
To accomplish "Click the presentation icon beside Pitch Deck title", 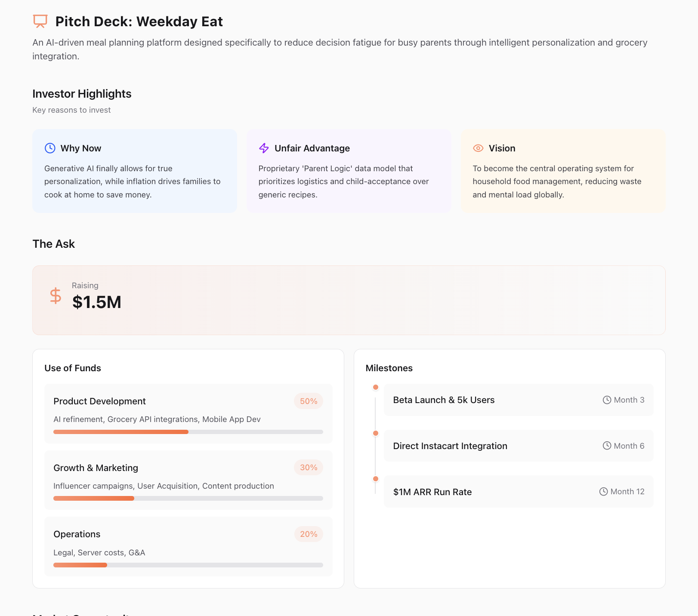I will point(40,21).
